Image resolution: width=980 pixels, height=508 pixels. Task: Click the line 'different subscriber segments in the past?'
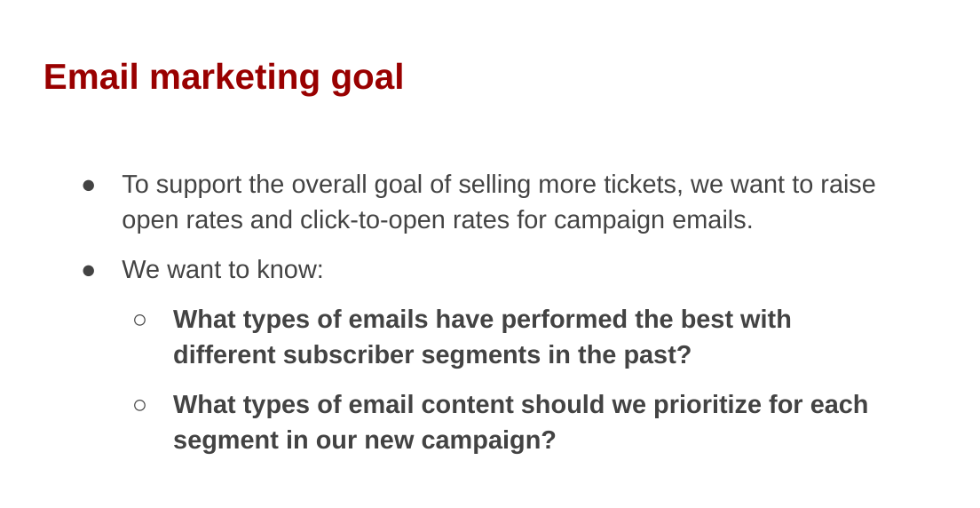click(x=432, y=354)
